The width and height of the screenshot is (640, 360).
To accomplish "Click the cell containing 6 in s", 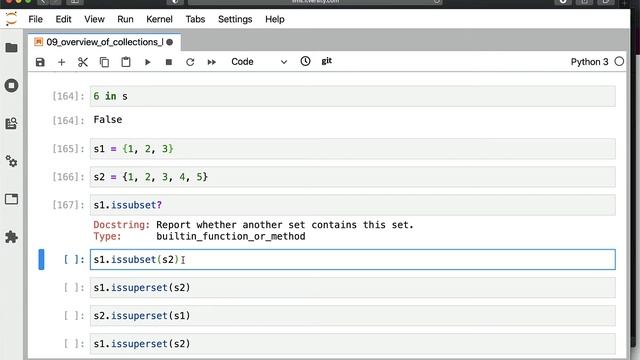I will 353,96.
